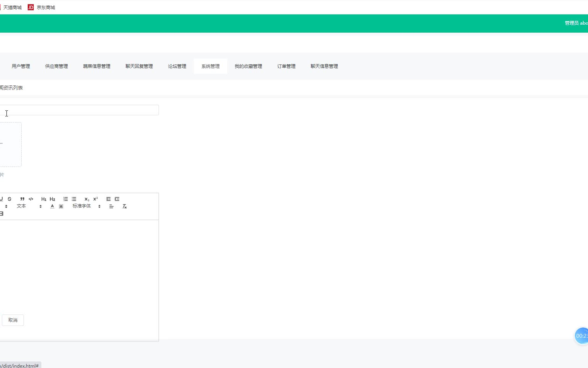The image size is (588, 368).
Task: Click the blue screen recording timer bubble
Action: point(582,336)
